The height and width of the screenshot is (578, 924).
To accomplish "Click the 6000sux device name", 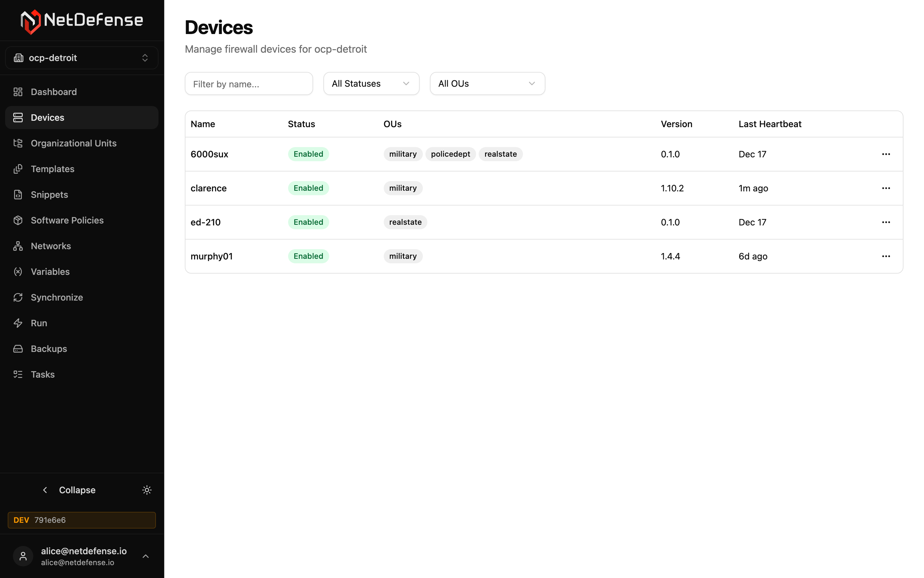I will click(209, 154).
